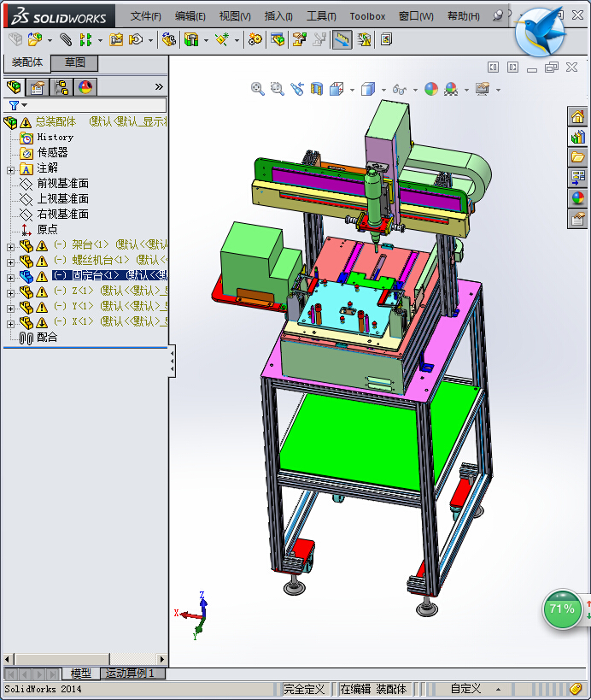Switch to the 模型 bottom tab
The height and width of the screenshot is (700, 591).
80,674
